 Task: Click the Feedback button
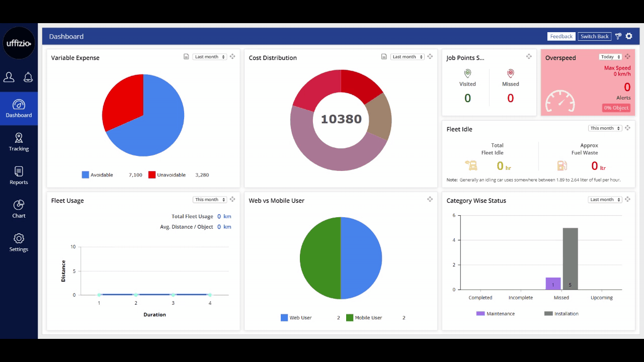click(x=561, y=36)
